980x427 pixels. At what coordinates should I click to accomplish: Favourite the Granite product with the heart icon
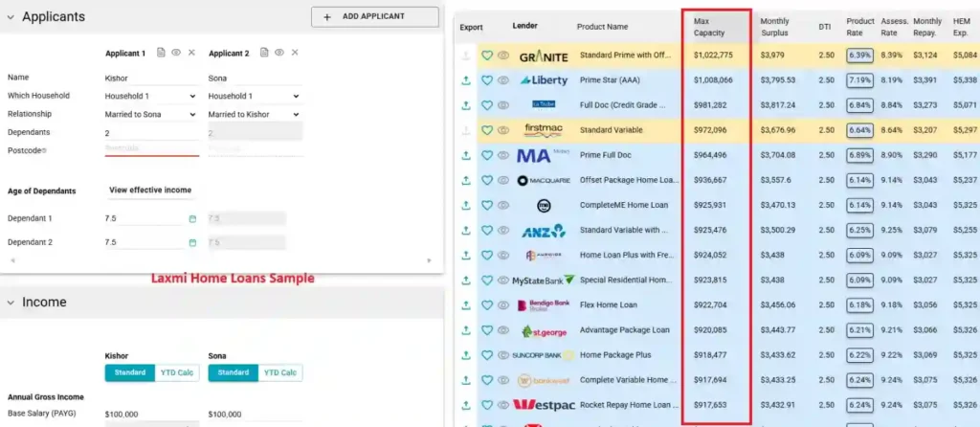(487, 56)
